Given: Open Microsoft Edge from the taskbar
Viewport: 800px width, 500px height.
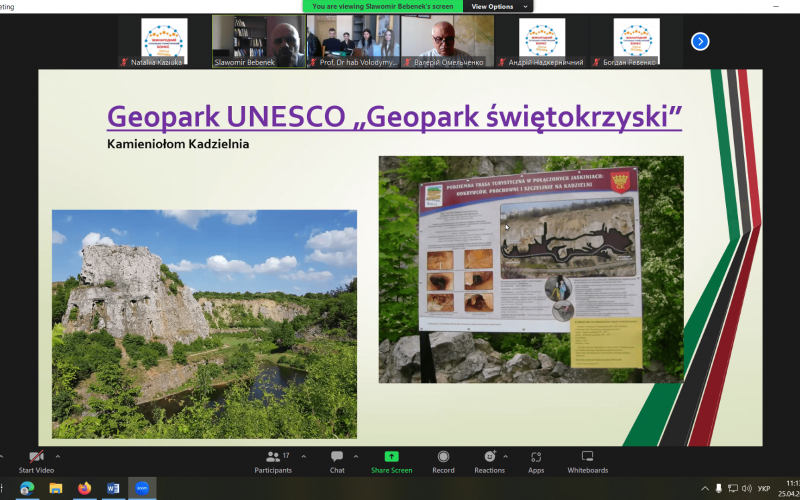Looking at the screenshot, I should pos(27,489).
